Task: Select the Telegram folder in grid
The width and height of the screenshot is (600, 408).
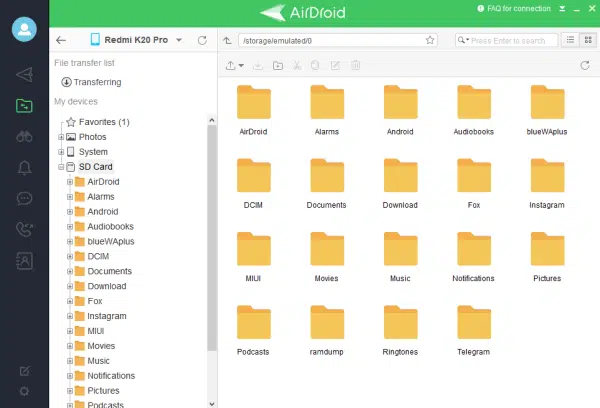Action: pos(474,331)
